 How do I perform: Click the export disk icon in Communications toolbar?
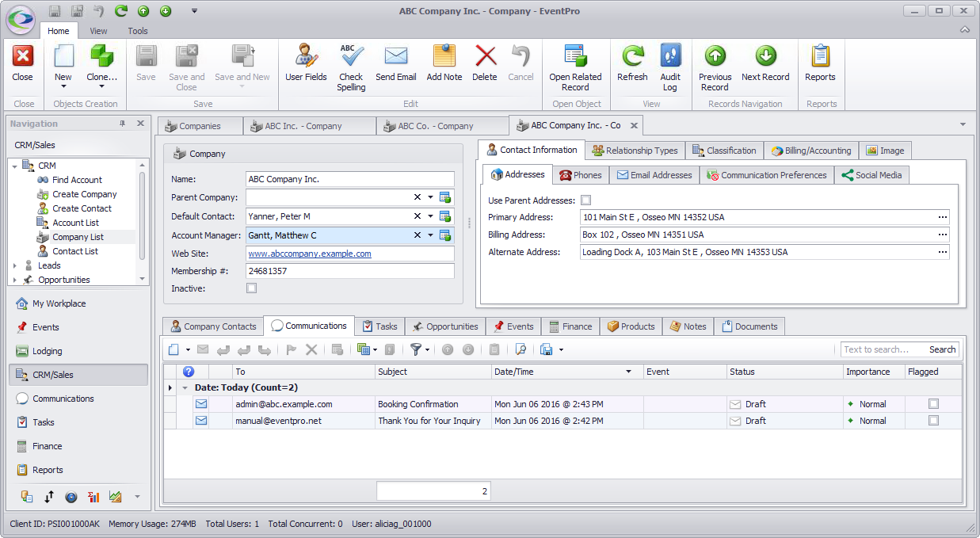point(546,349)
